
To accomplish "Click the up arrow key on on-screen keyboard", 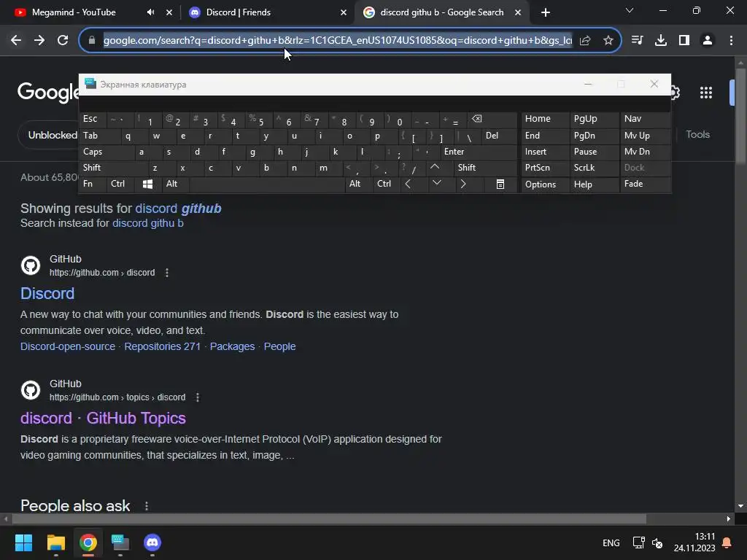I will 435,167.
